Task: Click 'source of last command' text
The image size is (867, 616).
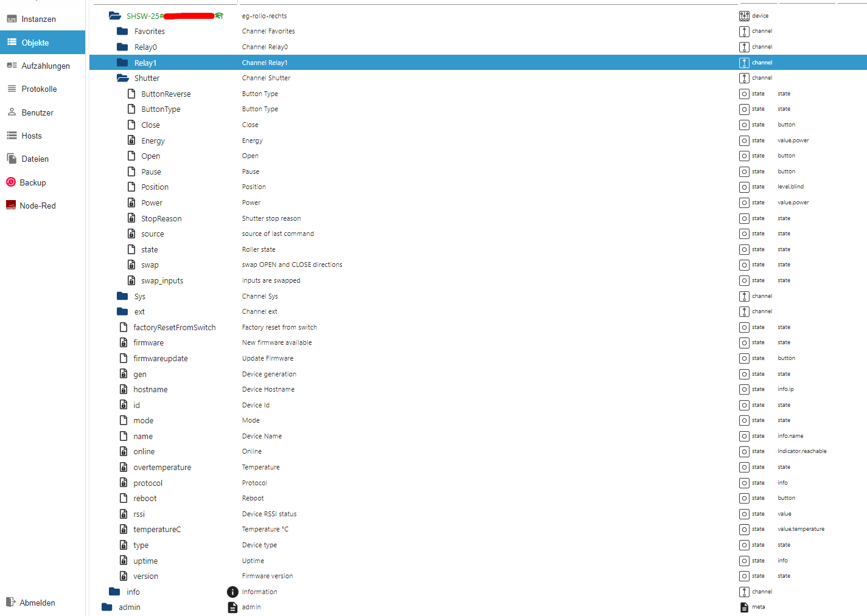Action: tap(278, 234)
